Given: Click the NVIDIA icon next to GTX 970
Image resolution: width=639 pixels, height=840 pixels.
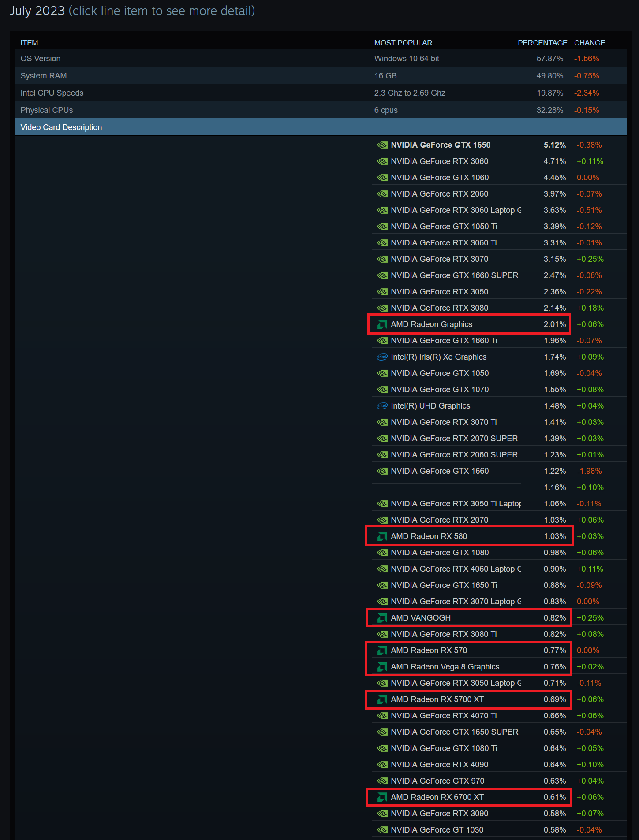Looking at the screenshot, I should point(382,781).
